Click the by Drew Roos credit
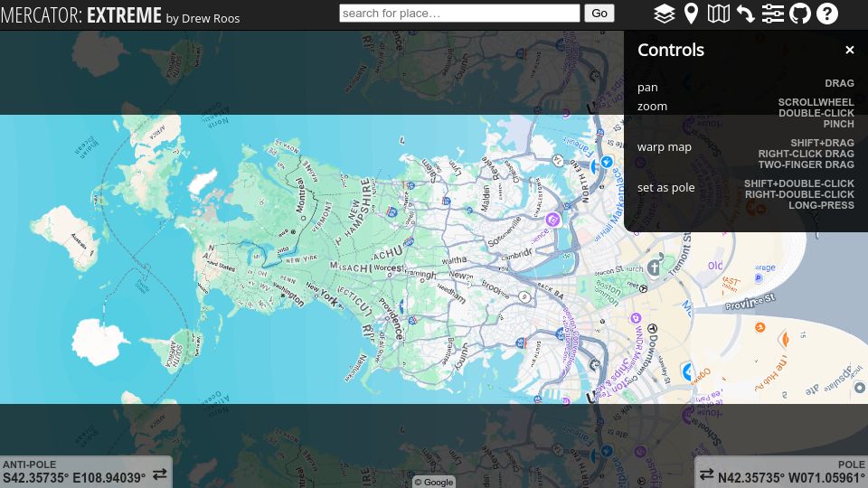Screen dimensions: 868x488 click(x=203, y=18)
